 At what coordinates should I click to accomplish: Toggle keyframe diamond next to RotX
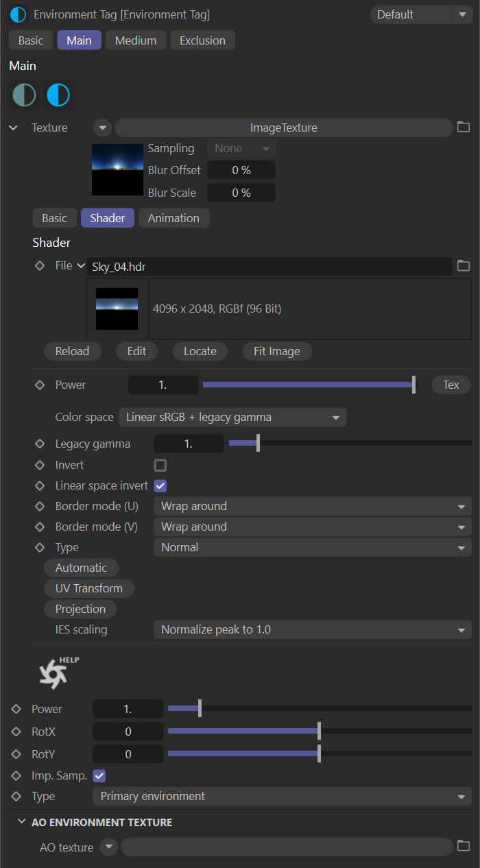pyautogui.click(x=16, y=732)
